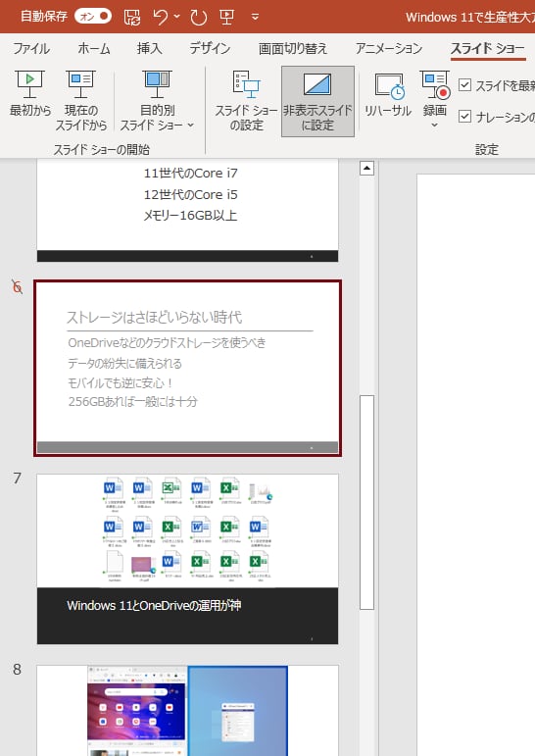Toggle the AutoSave (自動保存) switch
The image size is (535, 756).
93,17
